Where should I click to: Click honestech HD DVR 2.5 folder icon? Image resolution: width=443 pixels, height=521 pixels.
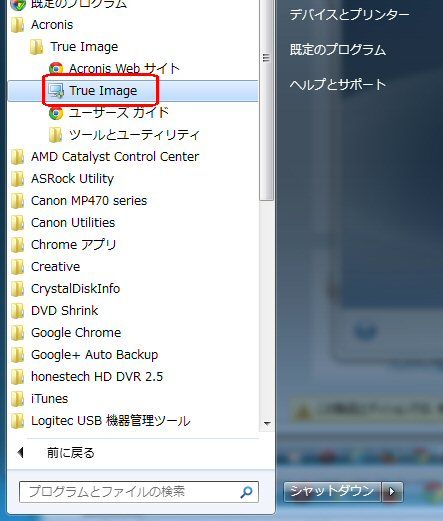tap(18, 377)
